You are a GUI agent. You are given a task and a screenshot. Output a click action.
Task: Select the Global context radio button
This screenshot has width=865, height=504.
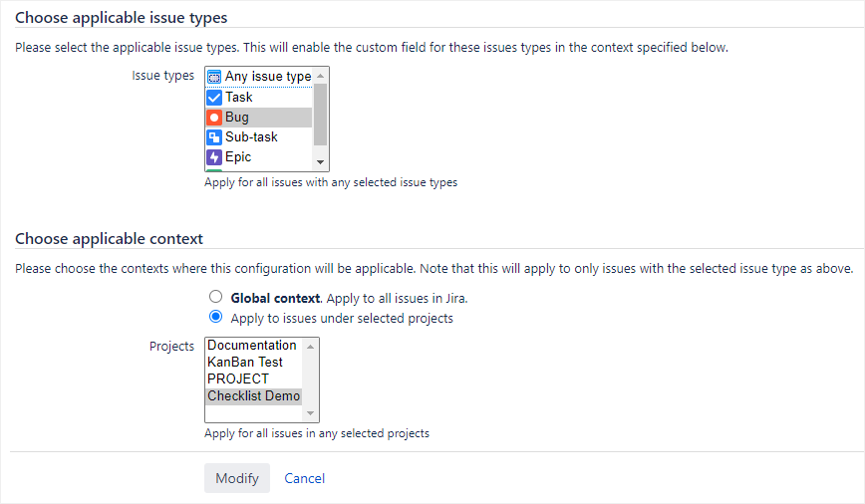[215, 297]
